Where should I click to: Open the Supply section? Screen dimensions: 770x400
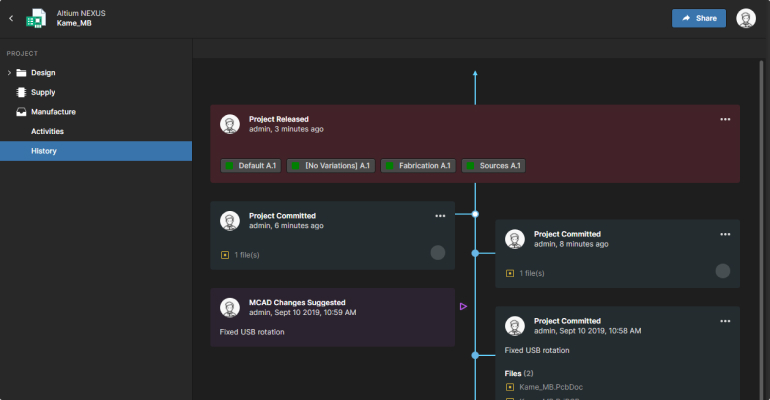[43, 92]
